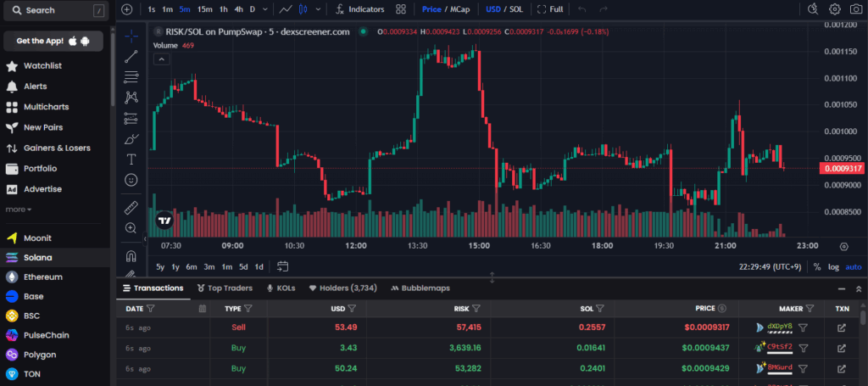868x386 pixels.
Task: Open the MAKER column filter
Action: [810, 309]
